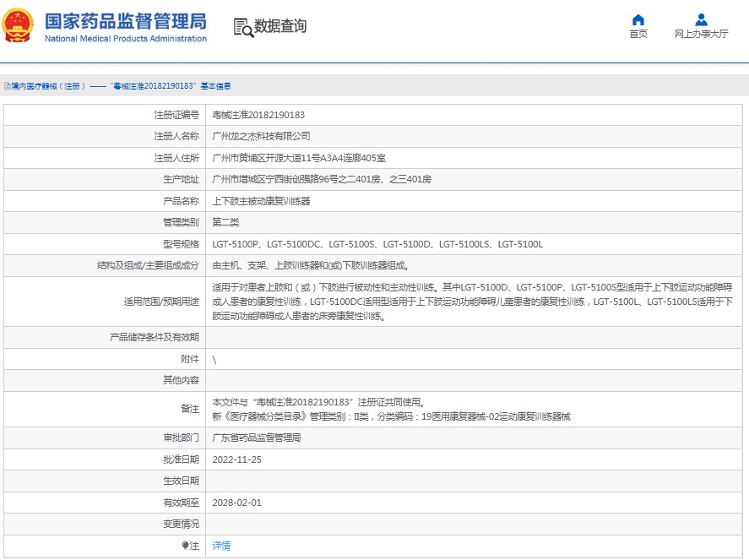The width and height of the screenshot is (749, 560).
Task: Click the 备注 label
Action: (x=190, y=409)
